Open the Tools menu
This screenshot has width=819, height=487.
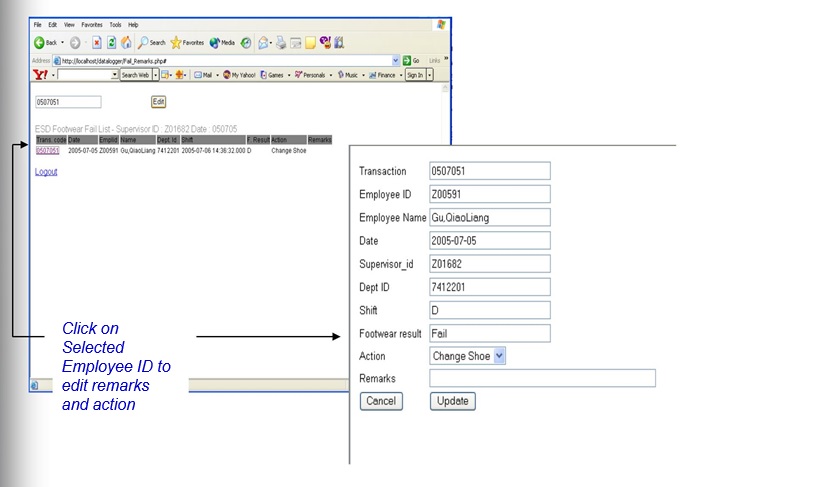(115, 24)
